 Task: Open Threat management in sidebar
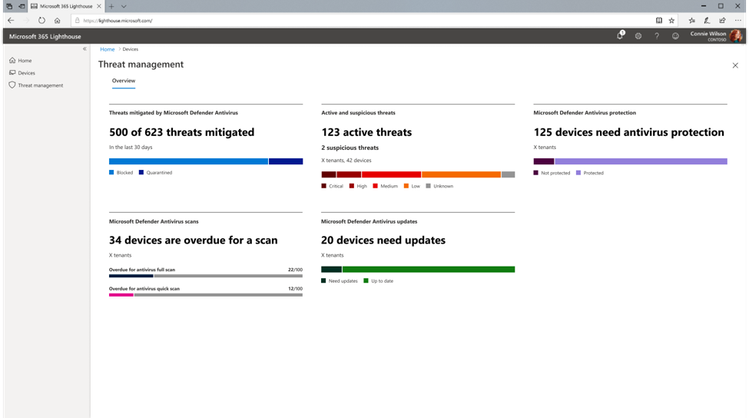tap(36, 86)
